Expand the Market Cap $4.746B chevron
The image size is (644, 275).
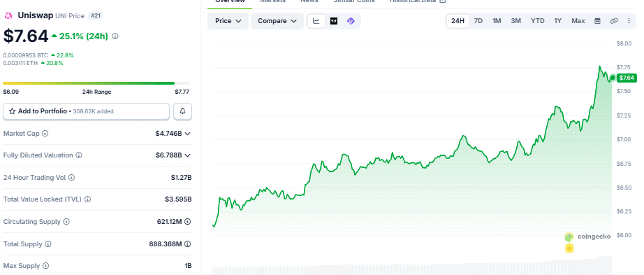tap(188, 134)
